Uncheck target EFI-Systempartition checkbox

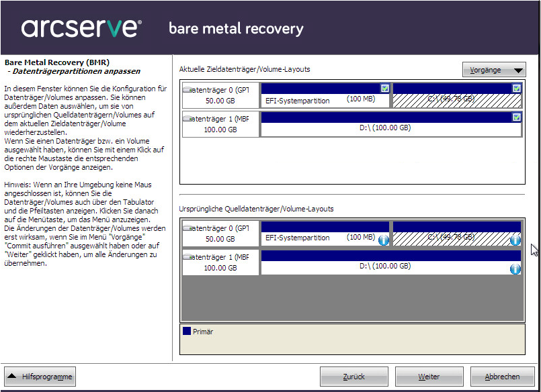384,89
